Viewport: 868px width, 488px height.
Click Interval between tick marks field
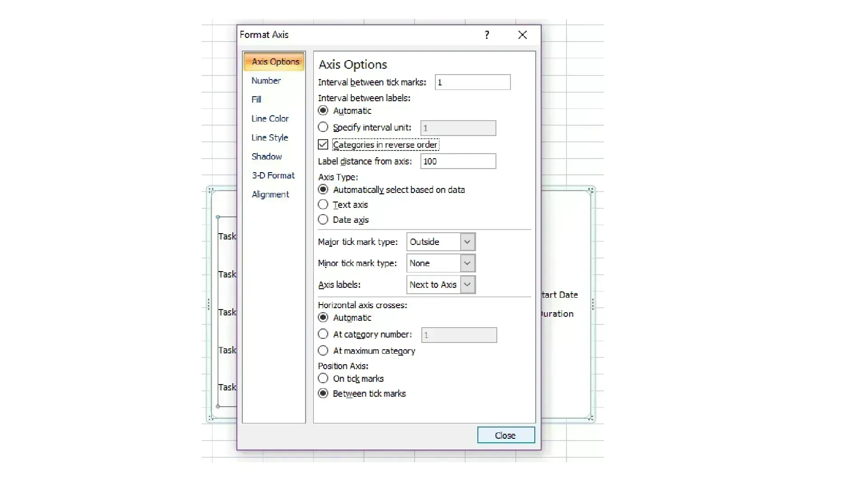point(472,82)
